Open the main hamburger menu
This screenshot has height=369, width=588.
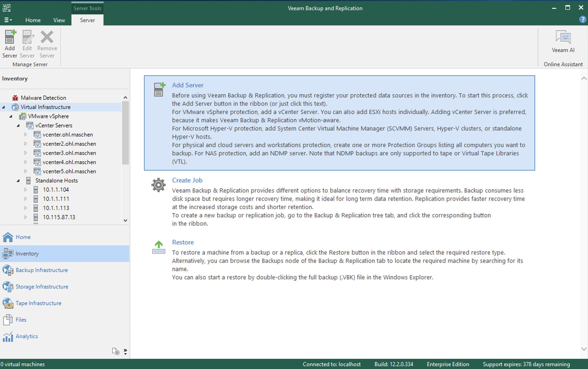(8, 20)
